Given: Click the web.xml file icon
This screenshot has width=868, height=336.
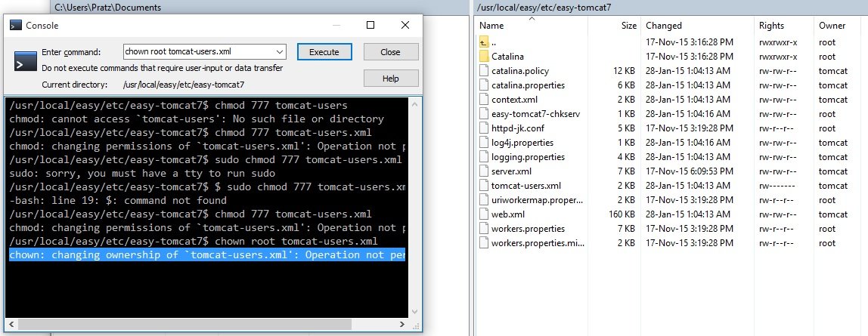Looking at the screenshot, I should (484, 214).
